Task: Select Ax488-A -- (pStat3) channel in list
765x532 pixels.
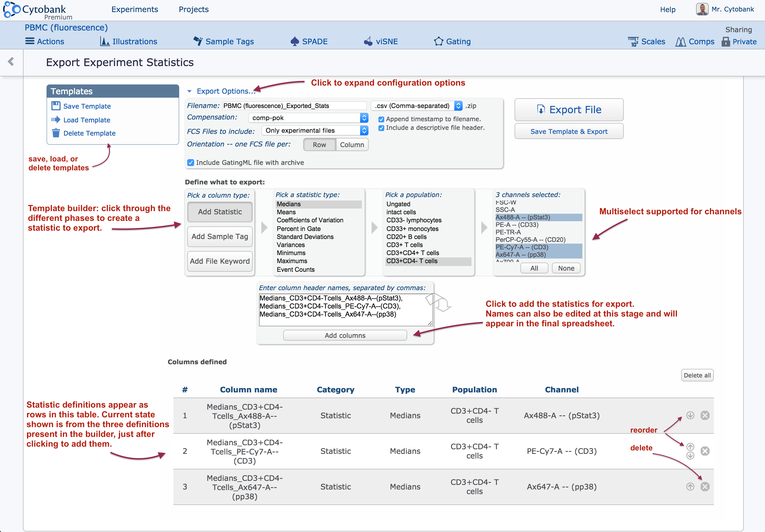Action: 538,217
